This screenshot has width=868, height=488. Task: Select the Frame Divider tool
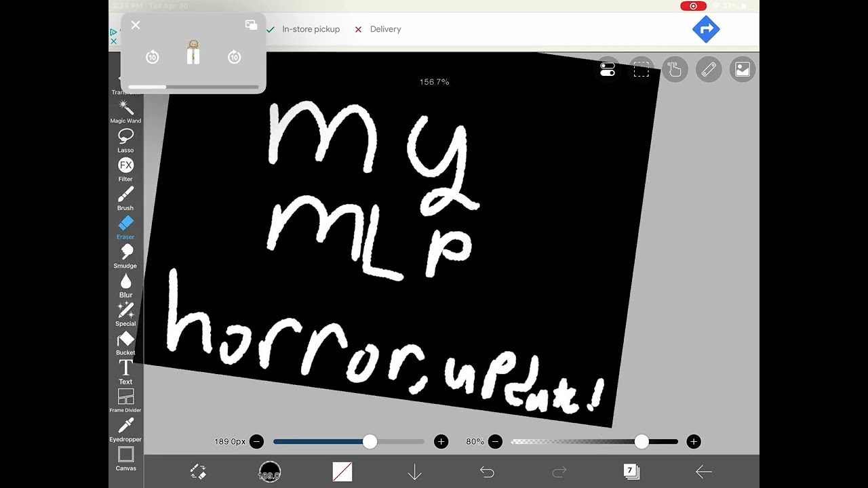[125, 401]
